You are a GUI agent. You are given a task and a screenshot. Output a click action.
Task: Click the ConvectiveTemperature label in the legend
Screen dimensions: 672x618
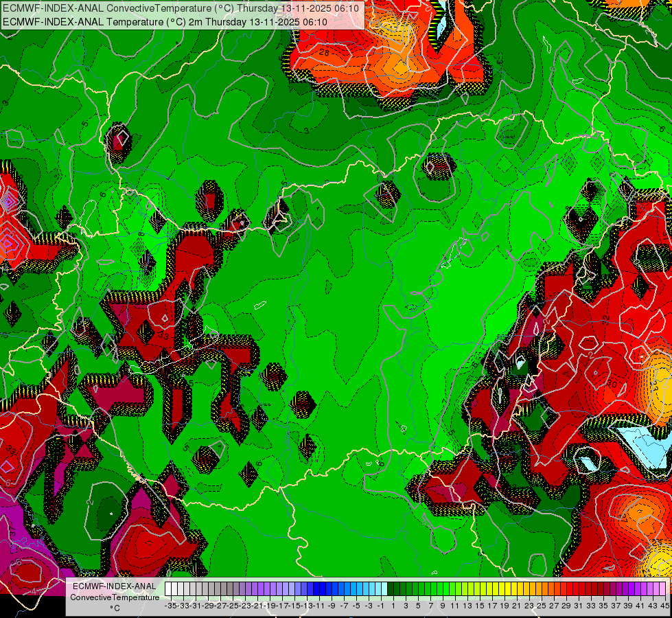tap(115, 597)
